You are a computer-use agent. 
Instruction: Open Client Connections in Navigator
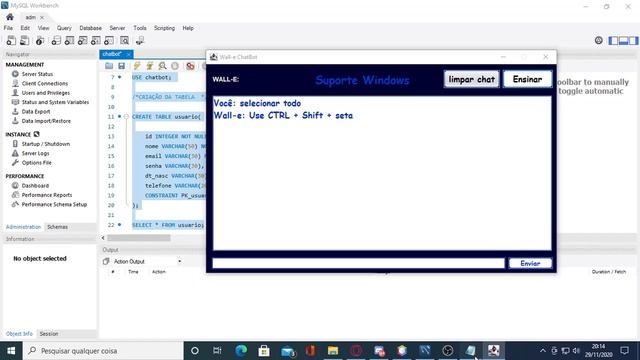[45, 83]
